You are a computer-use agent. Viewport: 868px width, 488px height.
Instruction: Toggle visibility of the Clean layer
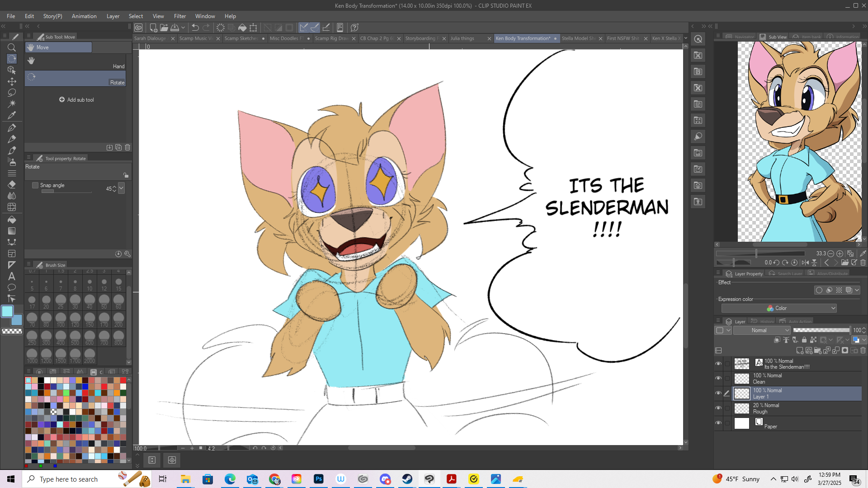[x=718, y=378]
